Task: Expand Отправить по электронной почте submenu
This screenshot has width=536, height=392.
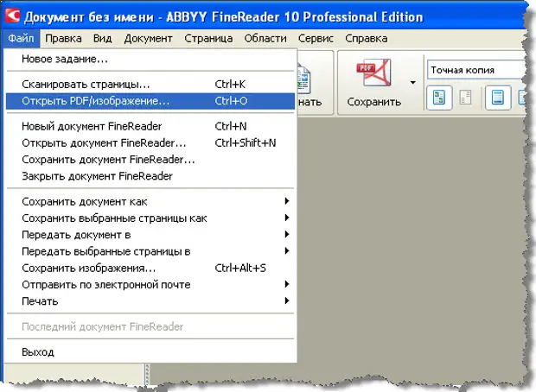Action: click(150, 285)
